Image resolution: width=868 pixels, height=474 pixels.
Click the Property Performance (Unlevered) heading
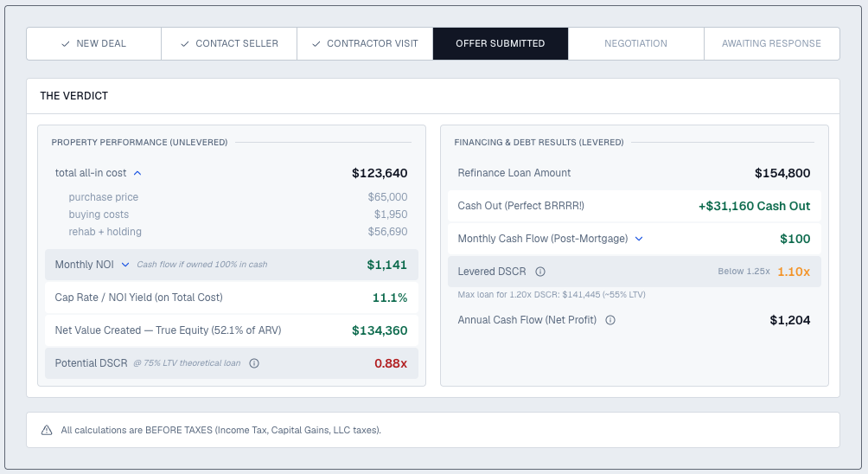coord(139,143)
